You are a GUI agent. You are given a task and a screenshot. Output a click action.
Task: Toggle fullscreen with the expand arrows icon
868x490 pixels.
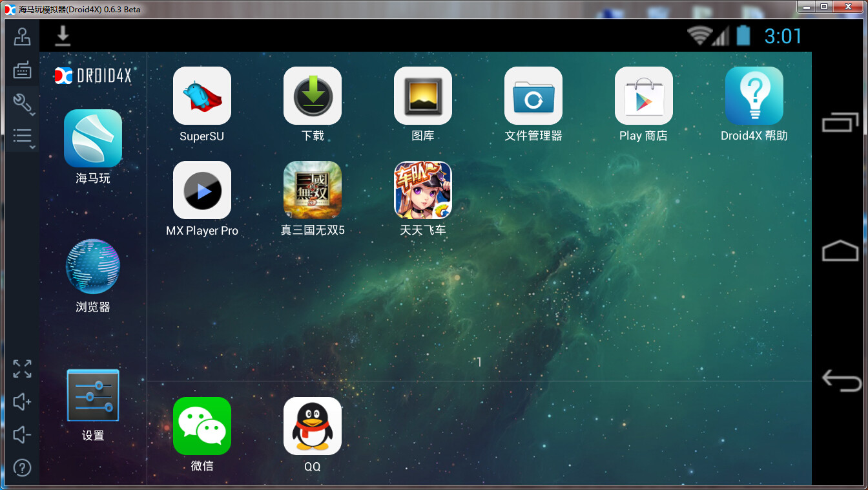click(22, 368)
